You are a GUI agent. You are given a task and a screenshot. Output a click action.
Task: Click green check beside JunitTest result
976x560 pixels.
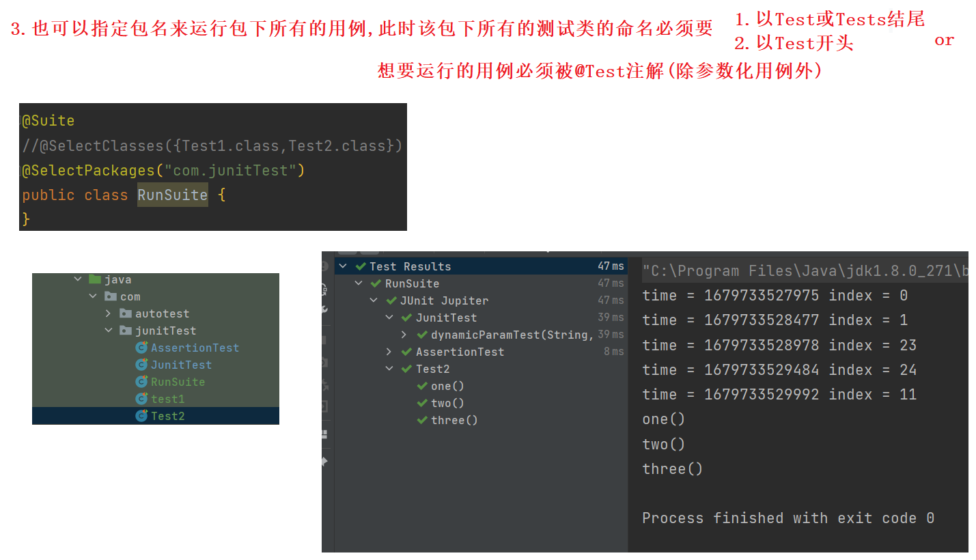pos(407,318)
